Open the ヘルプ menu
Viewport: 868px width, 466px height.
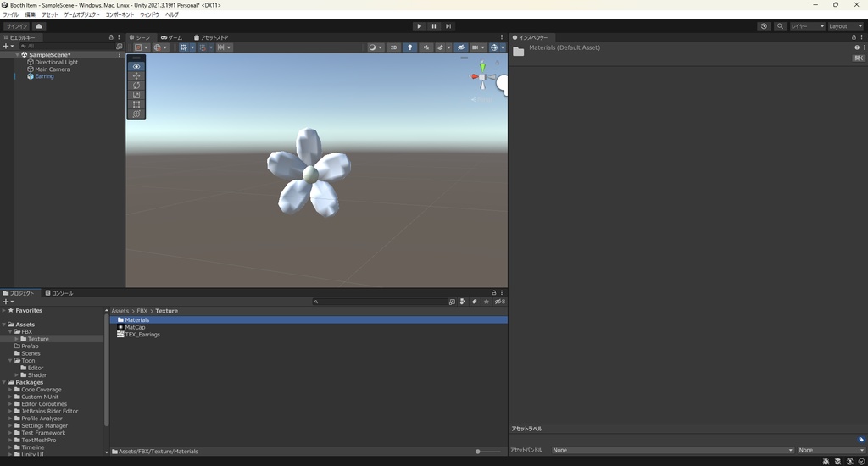pos(171,15)
